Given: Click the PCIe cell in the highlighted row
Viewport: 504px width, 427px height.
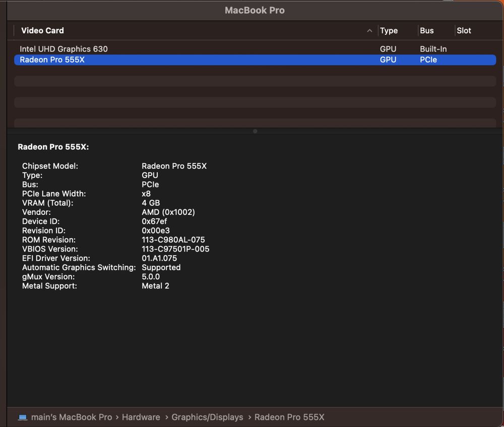Looking at the screenshot, I should pos(428,60).
